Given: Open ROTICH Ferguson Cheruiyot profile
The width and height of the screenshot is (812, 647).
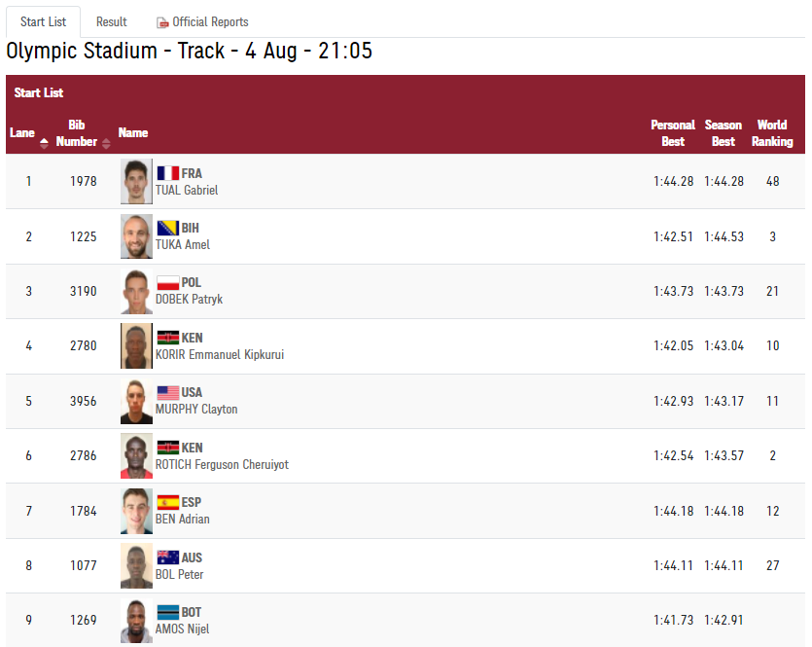Looking at the screenshot, I should click(222, 465).
